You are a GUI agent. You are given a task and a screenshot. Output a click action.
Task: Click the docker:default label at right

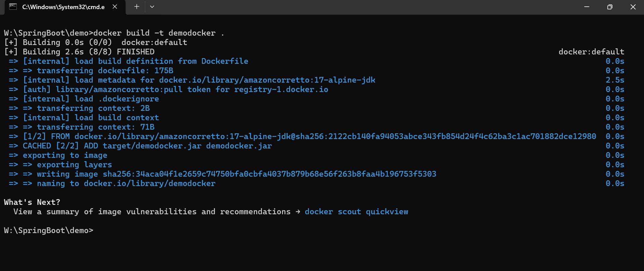pyautogui.click(x=591, y=52)
